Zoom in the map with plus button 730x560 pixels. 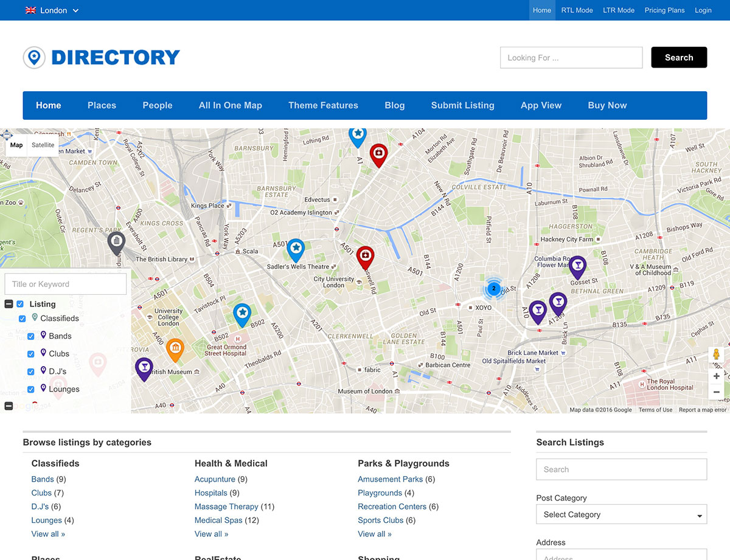tap(716, 376)
